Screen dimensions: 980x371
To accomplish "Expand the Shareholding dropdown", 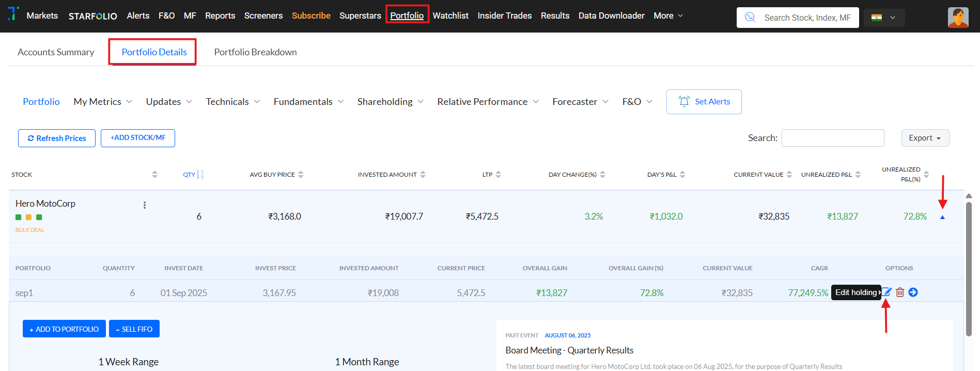I will pyautogui.click(x=390, y=102).
